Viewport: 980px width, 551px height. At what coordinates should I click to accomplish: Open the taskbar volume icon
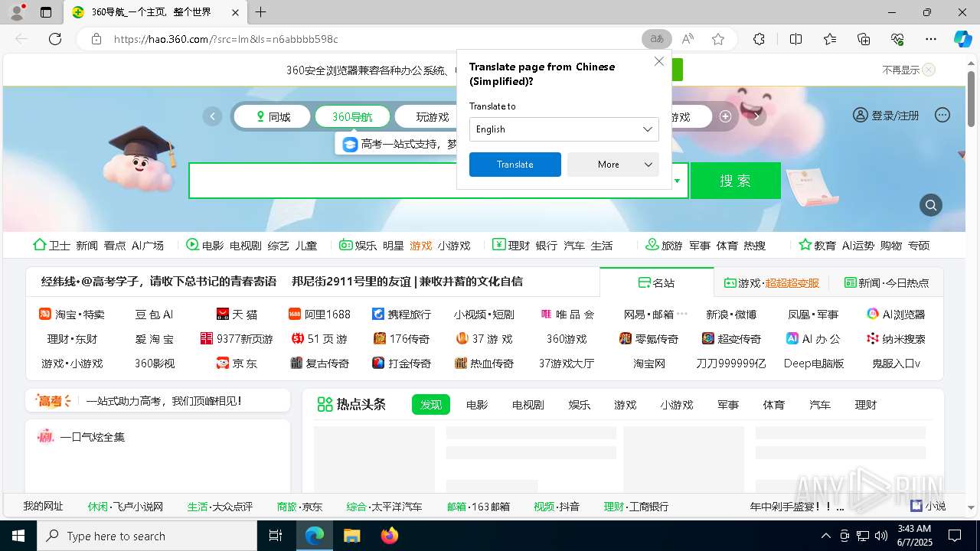[880, 536]
